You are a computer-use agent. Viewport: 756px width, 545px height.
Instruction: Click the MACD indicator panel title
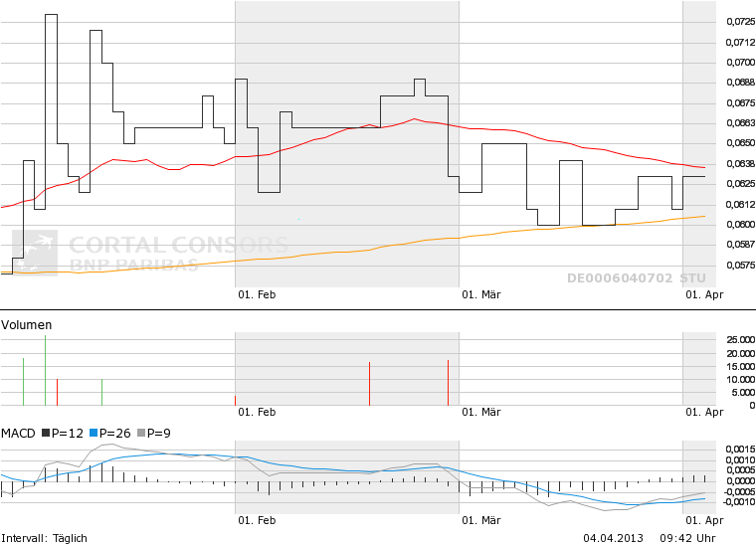18,433
